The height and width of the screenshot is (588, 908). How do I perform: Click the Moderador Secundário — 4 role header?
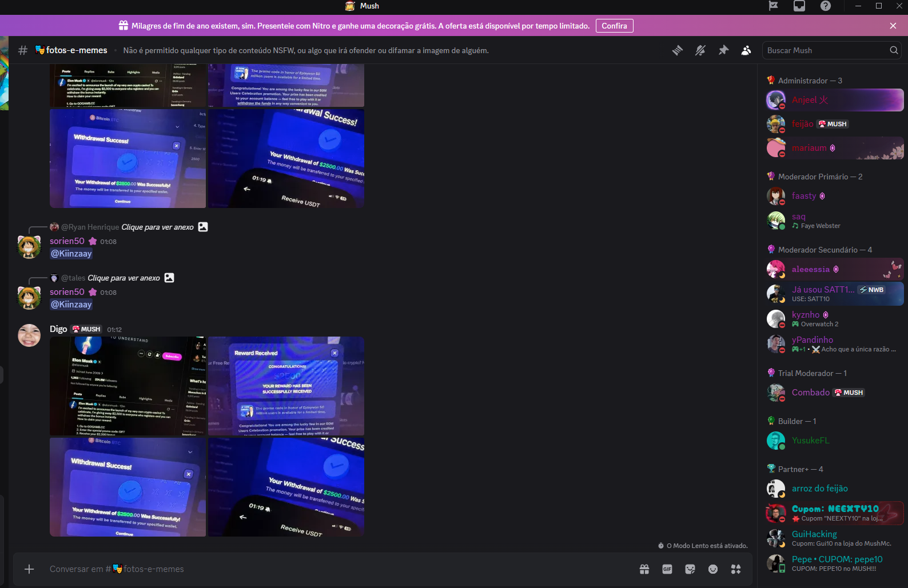[819, 250]
